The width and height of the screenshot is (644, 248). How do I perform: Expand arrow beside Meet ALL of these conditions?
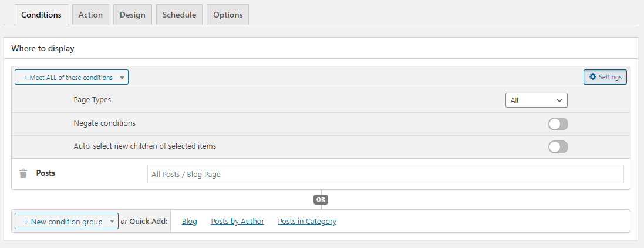(x=122, y=78)
